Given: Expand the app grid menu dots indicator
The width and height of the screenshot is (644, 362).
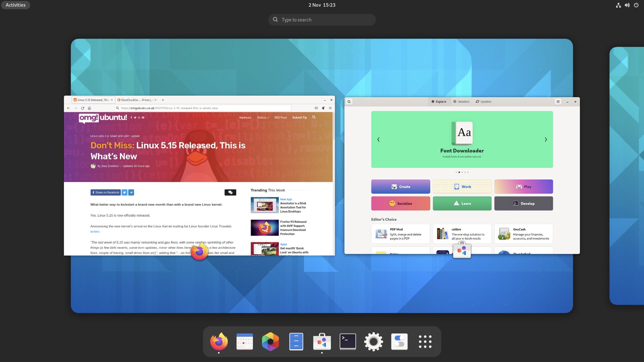Looking at the screenshot, I should pos(425,341).
